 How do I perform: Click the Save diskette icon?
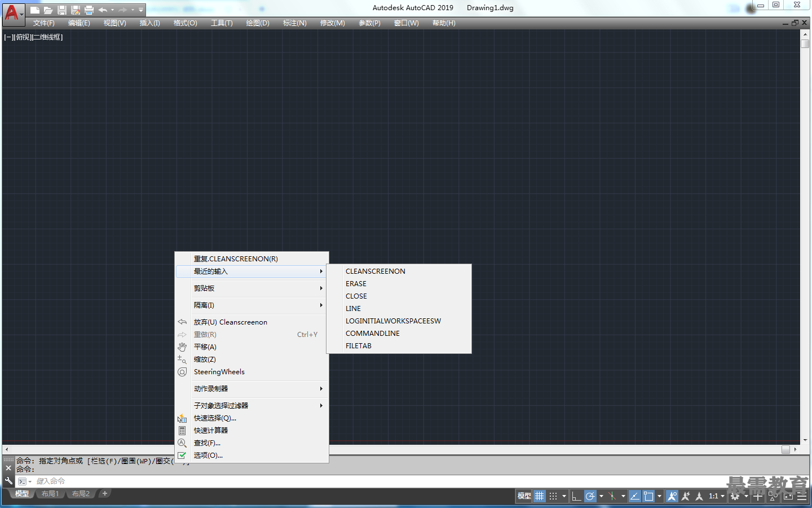[x=62, y=10]
